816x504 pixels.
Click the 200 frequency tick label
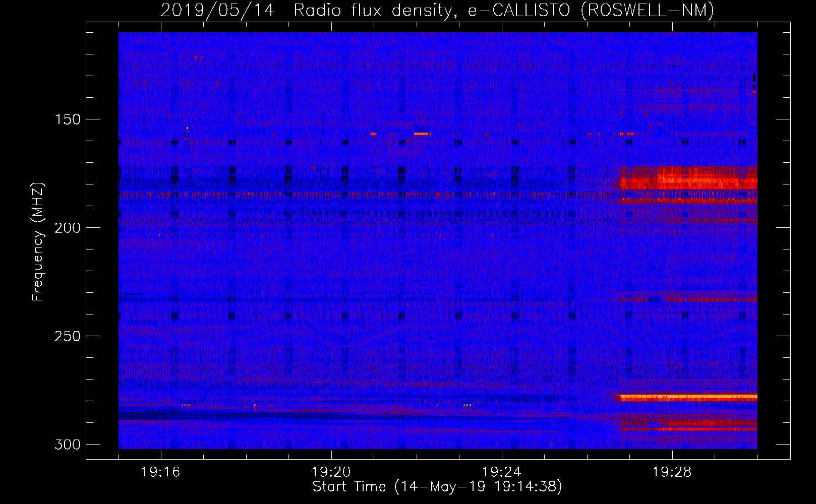pyautogui.click(x=68, y=228)
